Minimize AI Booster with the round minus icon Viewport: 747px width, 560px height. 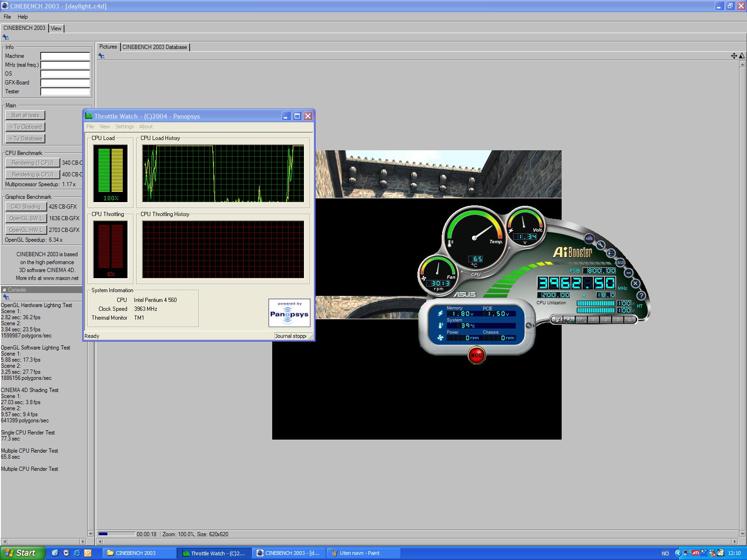point(628,273)
